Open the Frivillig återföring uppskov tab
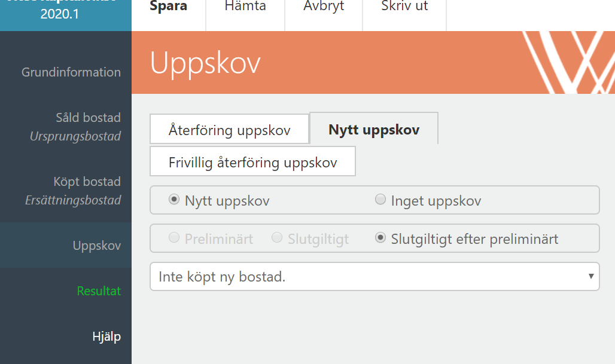Image resolution: width=615 pixels, height=364 pixels. 252,161
